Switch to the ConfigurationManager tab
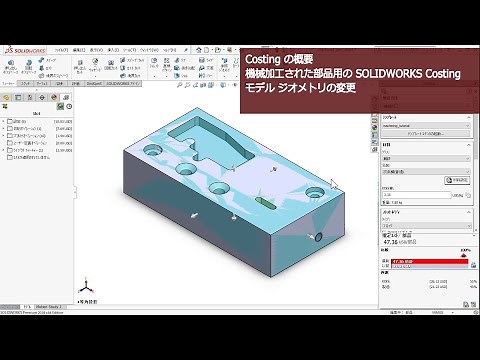480x360 pixels. 30,97
